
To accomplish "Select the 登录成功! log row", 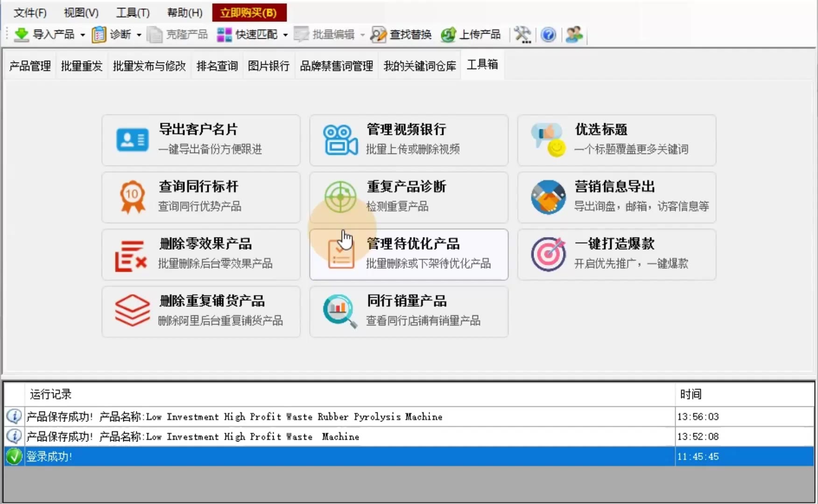I will click(409, 456).
